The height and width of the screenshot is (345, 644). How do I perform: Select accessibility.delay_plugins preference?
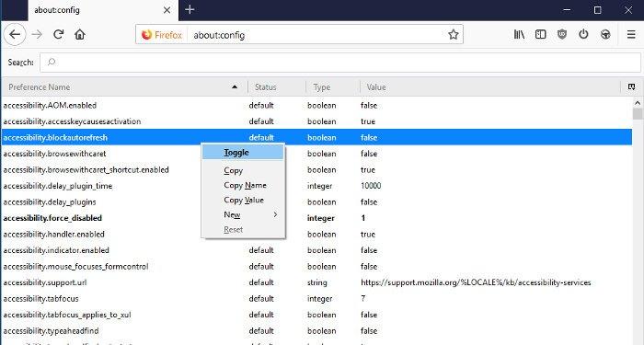click(316, 201)
